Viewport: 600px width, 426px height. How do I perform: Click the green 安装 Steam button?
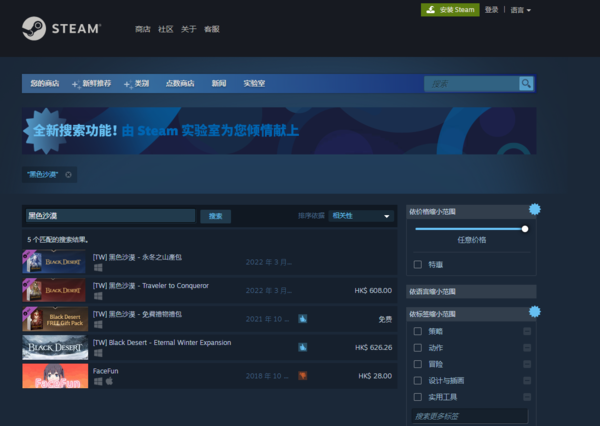coord(449,10)
